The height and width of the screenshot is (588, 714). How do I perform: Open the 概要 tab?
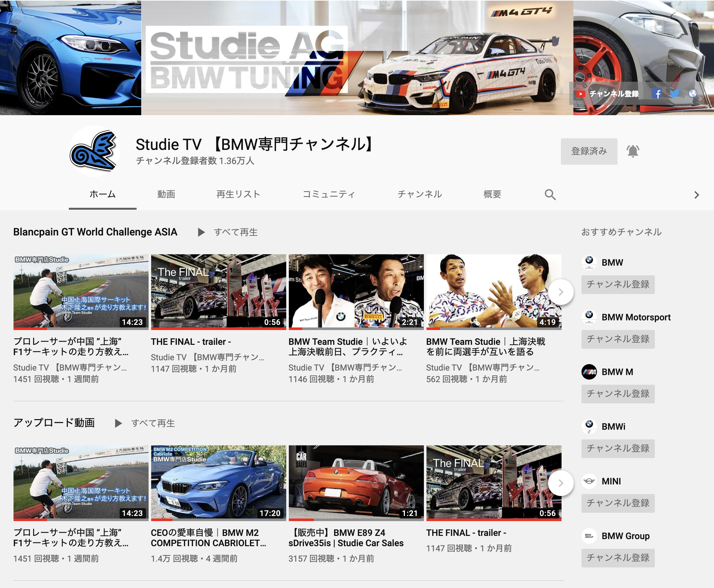pos(492,194)
